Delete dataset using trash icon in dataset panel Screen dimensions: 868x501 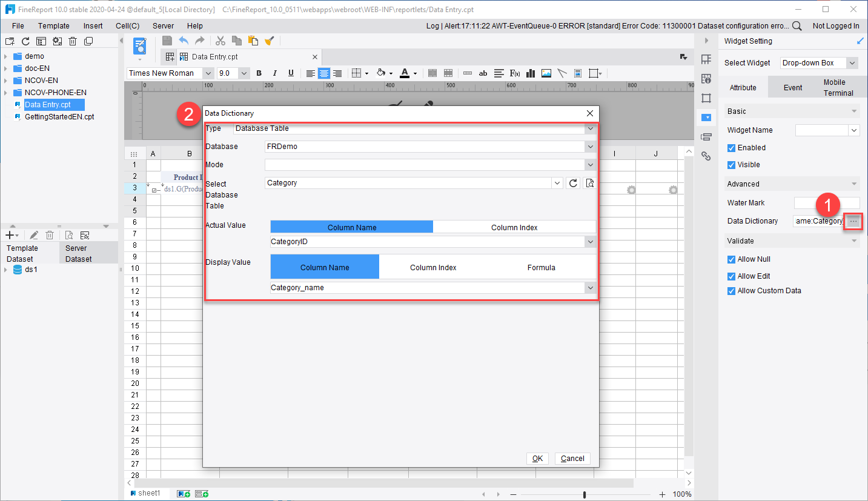[x=49, y=234]
